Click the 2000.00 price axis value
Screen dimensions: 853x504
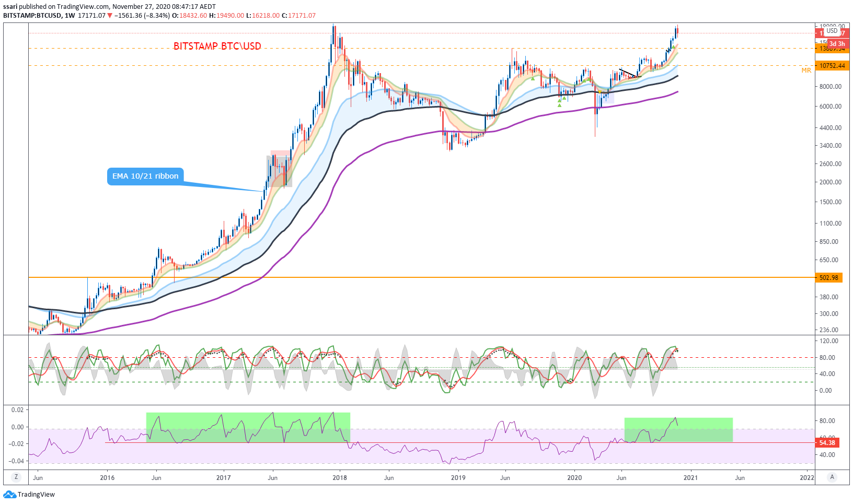[x=831, y=182]
